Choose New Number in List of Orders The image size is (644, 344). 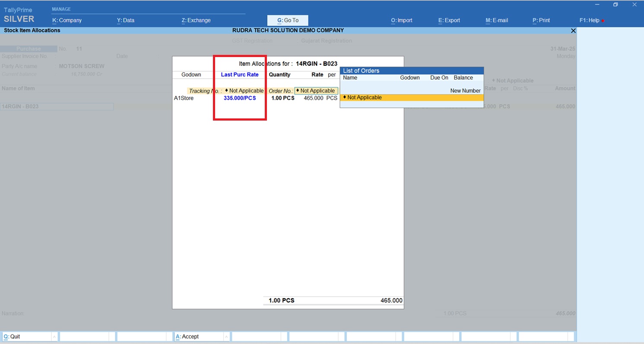click(465, 91)
